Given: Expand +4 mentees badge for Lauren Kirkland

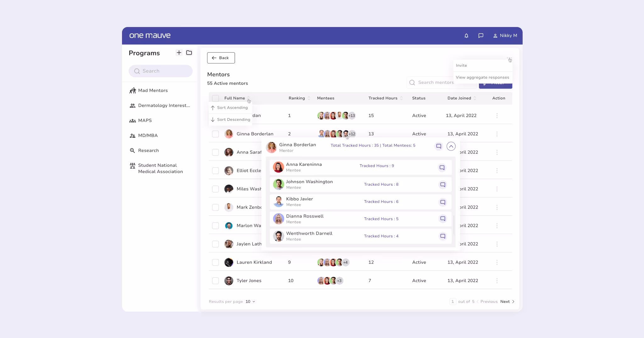Looking at the screenshot, I should [345, 262].
